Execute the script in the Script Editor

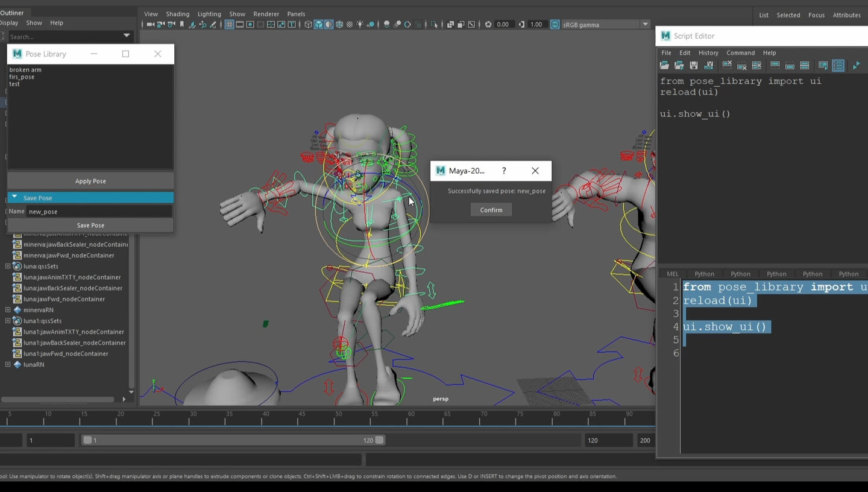(x=857, y=65)
